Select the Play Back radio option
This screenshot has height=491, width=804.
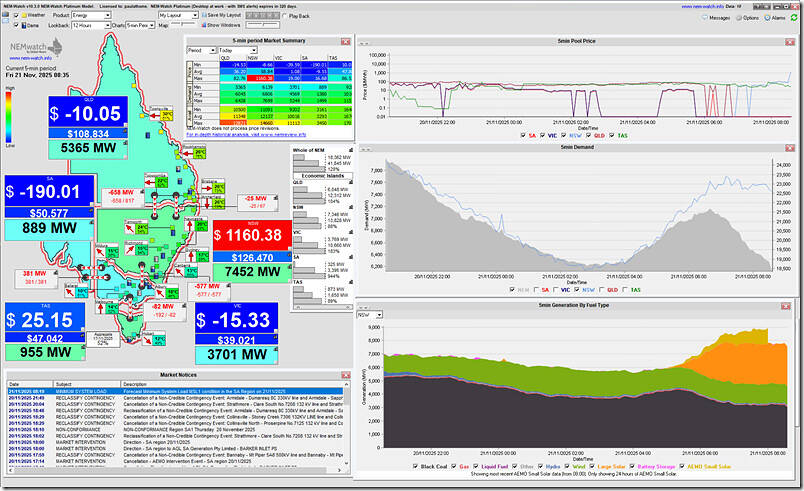(x=285, y=16)
